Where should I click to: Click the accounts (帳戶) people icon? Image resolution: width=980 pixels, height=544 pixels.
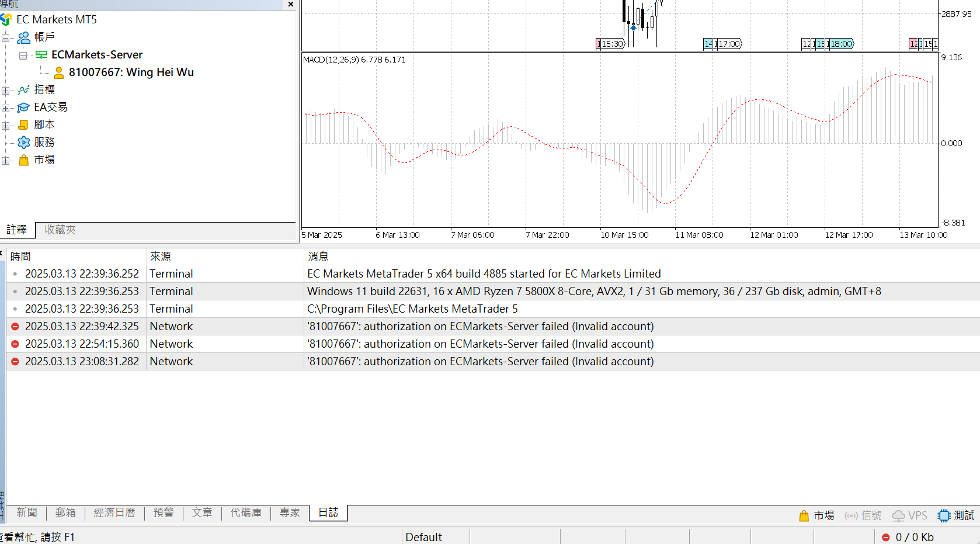pyautogui.click(x=24, y=37)
